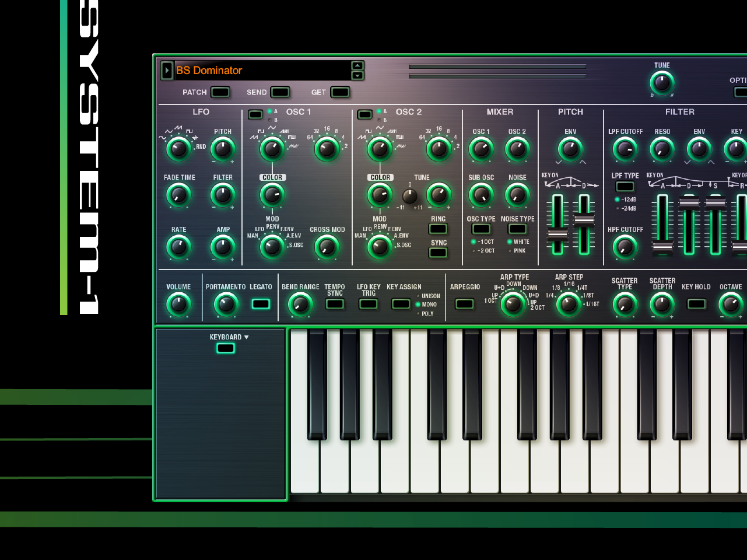Image resolution: width=747 pixels, height=560 pixels.
Task: Click the TUNE knob at top right
Action: coord(662,84)
